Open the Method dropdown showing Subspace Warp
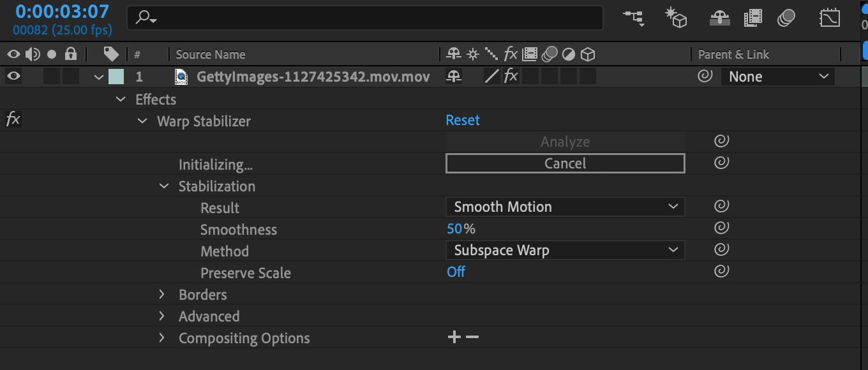This screenshot has height=370, width=868. [564, 249]
